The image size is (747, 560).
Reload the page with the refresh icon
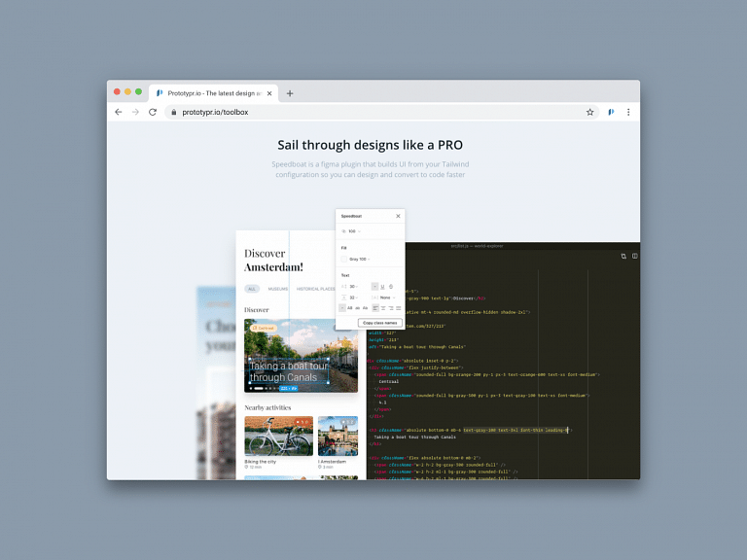tap(153, 112)
